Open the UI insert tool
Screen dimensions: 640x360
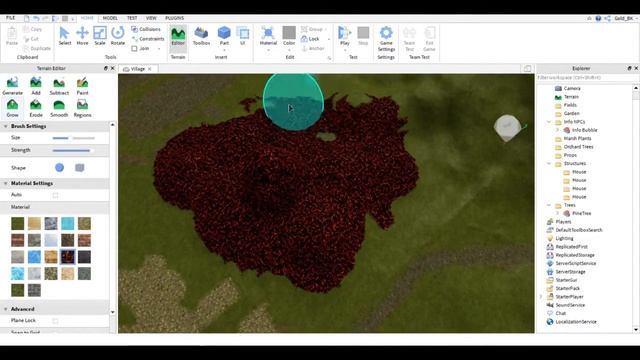[x=243, y=36]
